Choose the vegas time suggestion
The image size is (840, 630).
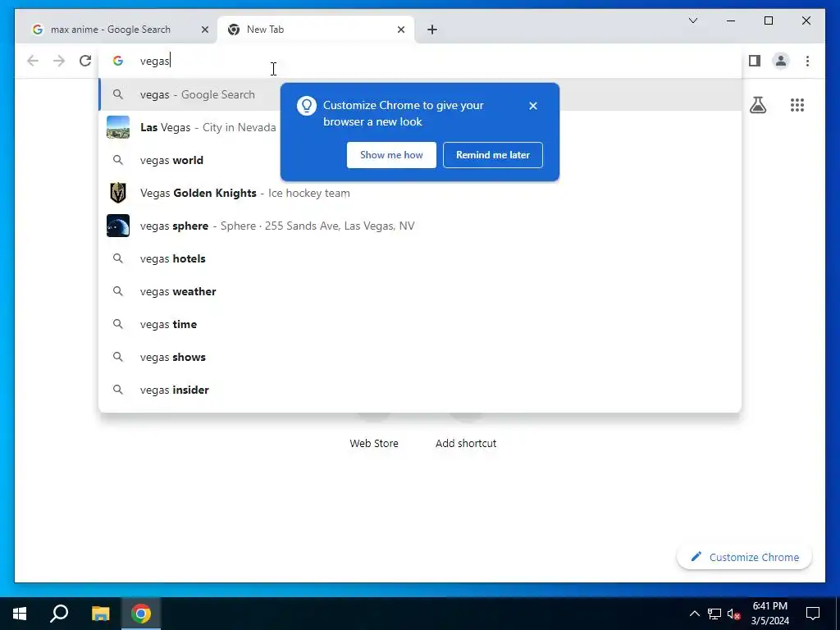tap(420, 324)
